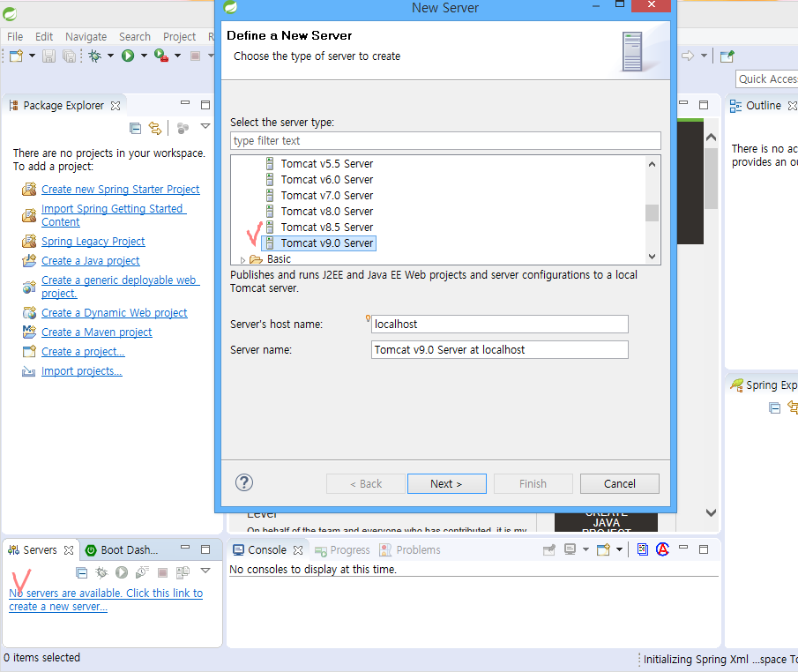Open the Search menu
The width and height of the screenshot is (798, 672).
coord(135,37)
